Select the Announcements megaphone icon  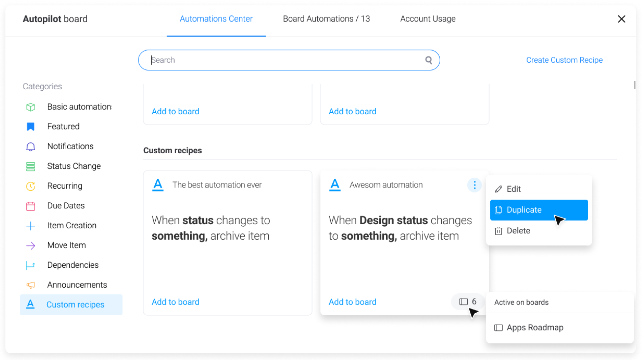pos(31,285)
